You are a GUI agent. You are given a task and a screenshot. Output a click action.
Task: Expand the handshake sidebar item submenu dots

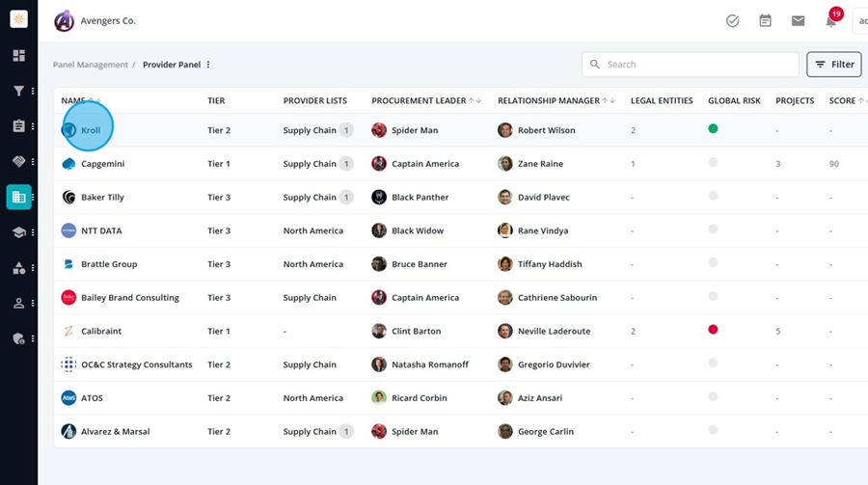[33, 162]
